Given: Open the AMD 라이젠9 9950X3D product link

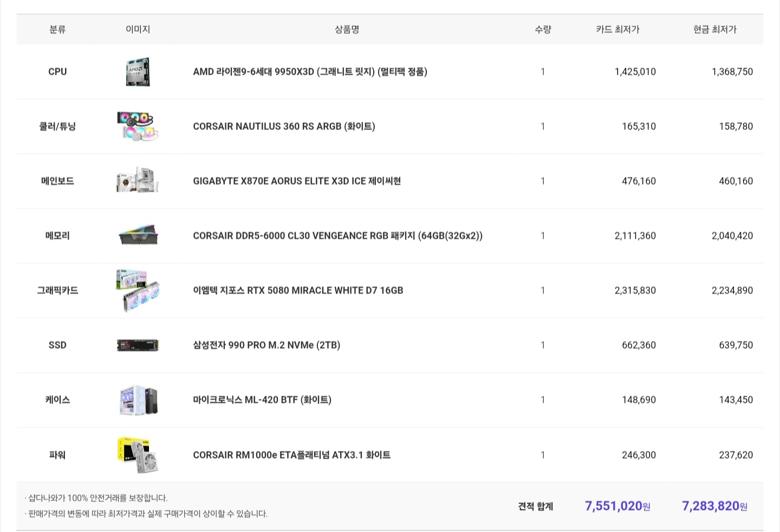Looking at the screenshot, I should coord(310,72).
